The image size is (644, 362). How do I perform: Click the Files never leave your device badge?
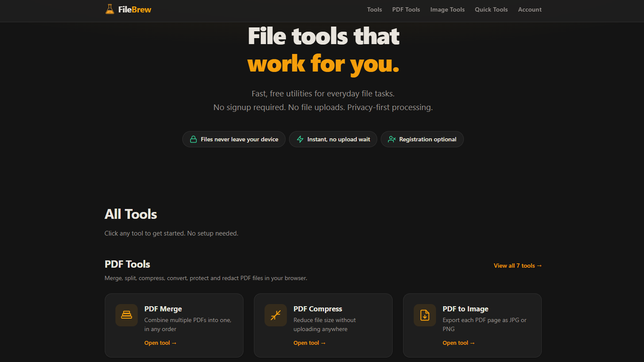tap(234, 139)
